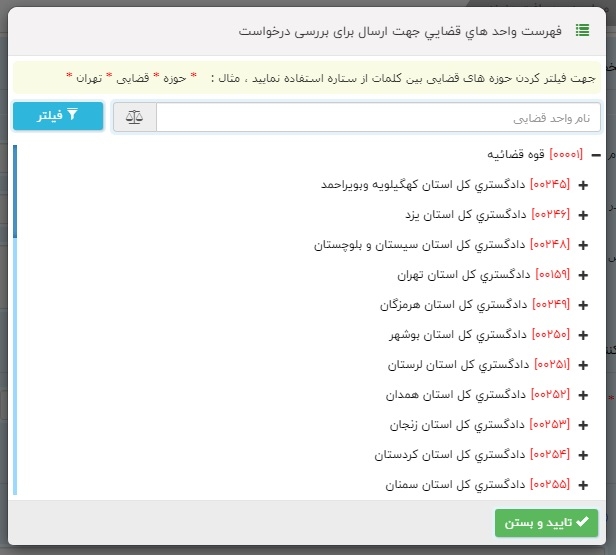Select دادگستري كل استان لرستان row
The width and height of the screenshot is (616, 555).
(x=479, y=365)
